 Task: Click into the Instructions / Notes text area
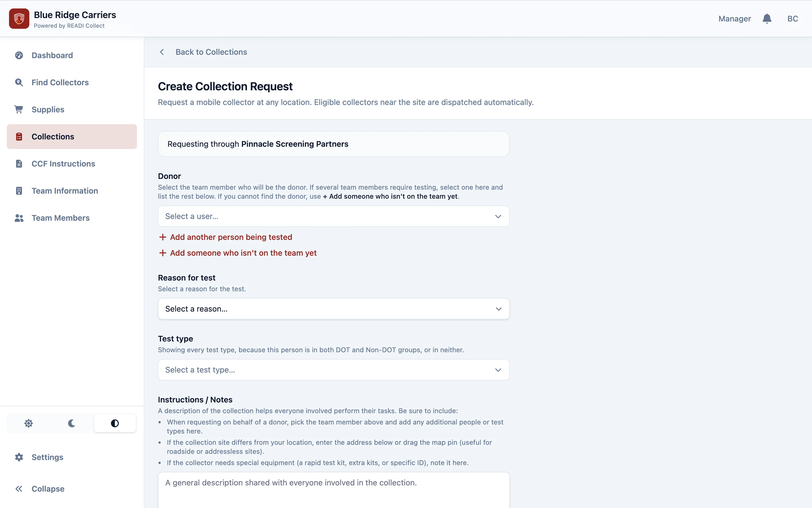pos(334,490)
